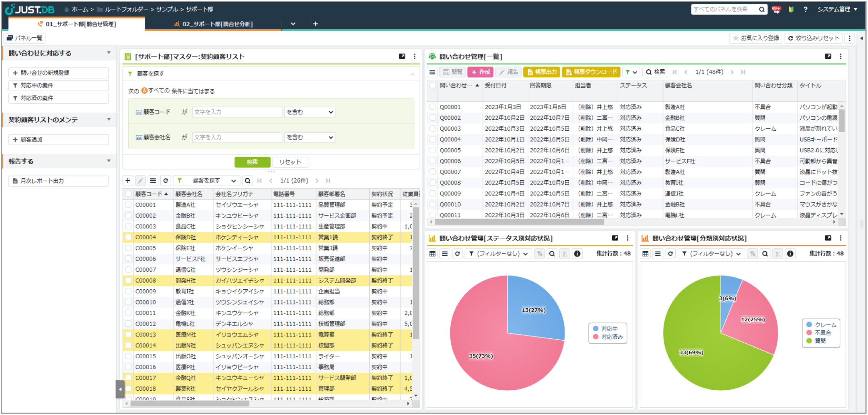The image size is (868, 415).
Task: Collapse the 問い合わせに対応する section
Action: click(109, 53)
